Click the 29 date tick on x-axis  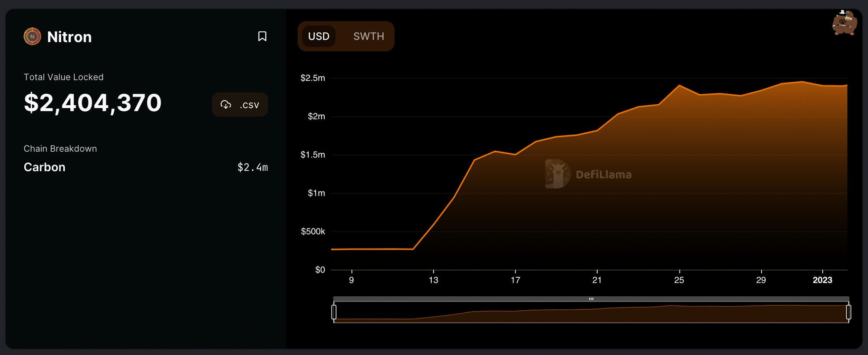tap(761, 280)
